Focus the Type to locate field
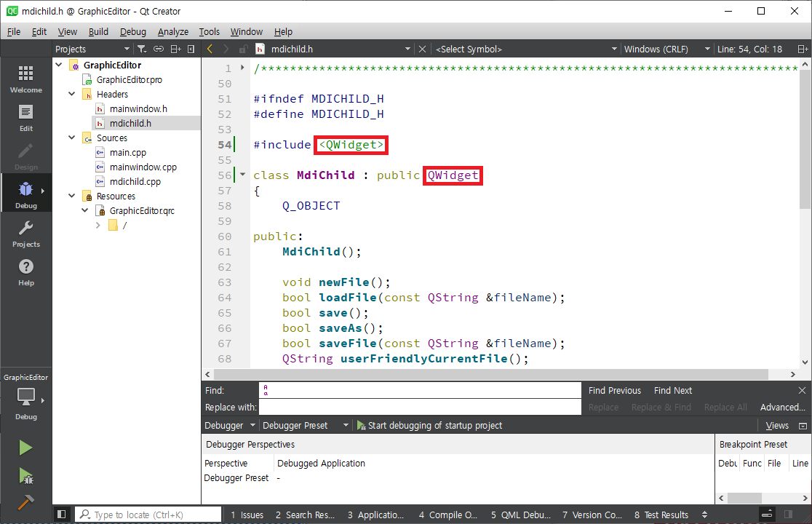Image resolution: width=812 pixels, height=524 pixels. (149, 515)
